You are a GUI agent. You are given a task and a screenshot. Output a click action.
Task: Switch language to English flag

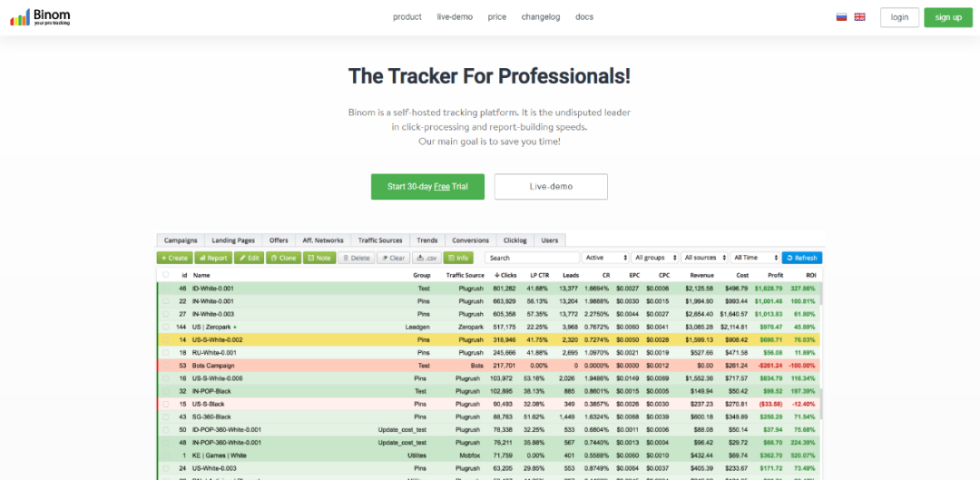(859, 17)
